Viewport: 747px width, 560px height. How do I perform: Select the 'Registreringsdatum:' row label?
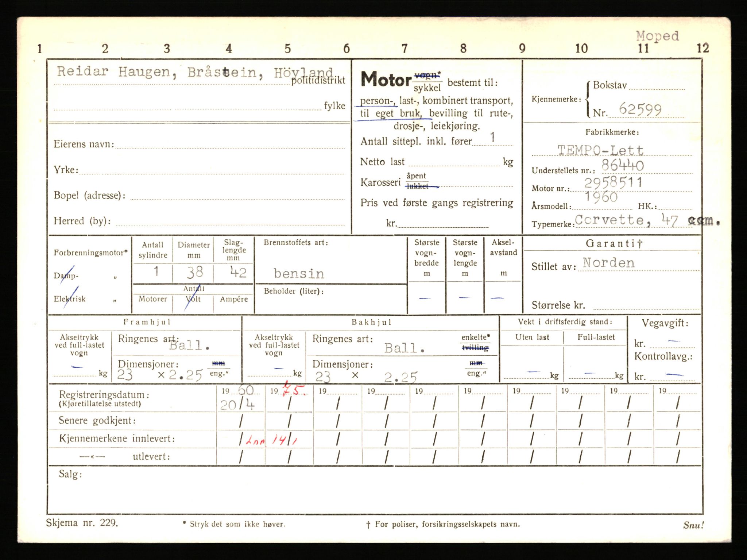click(x=104, y=394)
